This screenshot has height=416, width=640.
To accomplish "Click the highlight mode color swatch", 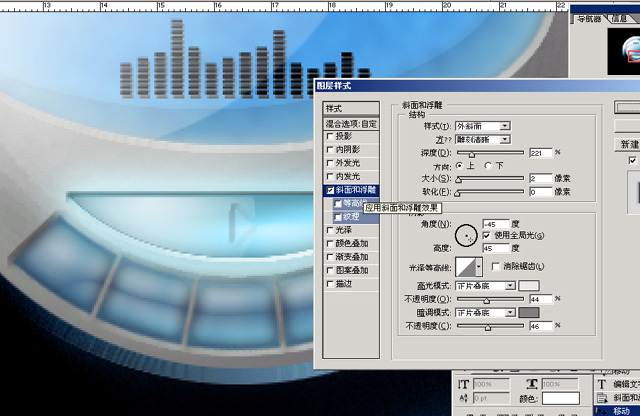I will point(529,285).
